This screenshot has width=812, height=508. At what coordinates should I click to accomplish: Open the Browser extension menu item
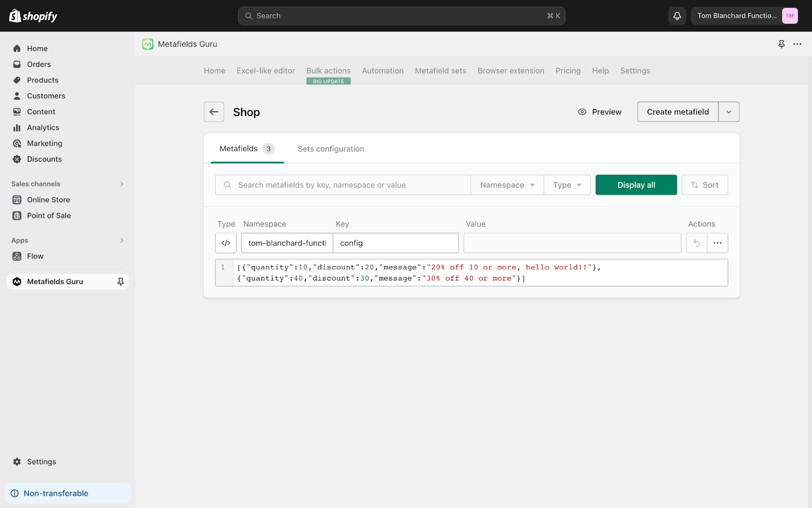pyautogui.click(x=511, y=71)
